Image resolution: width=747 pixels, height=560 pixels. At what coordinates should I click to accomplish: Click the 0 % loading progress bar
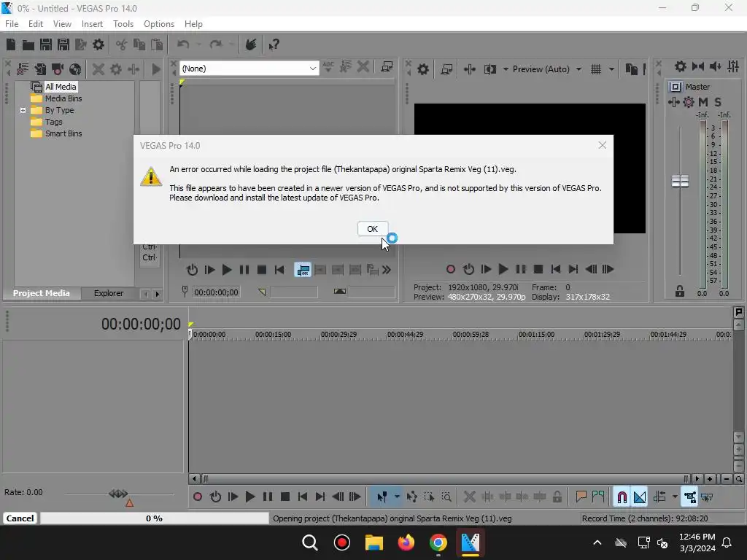pos(155,518)
